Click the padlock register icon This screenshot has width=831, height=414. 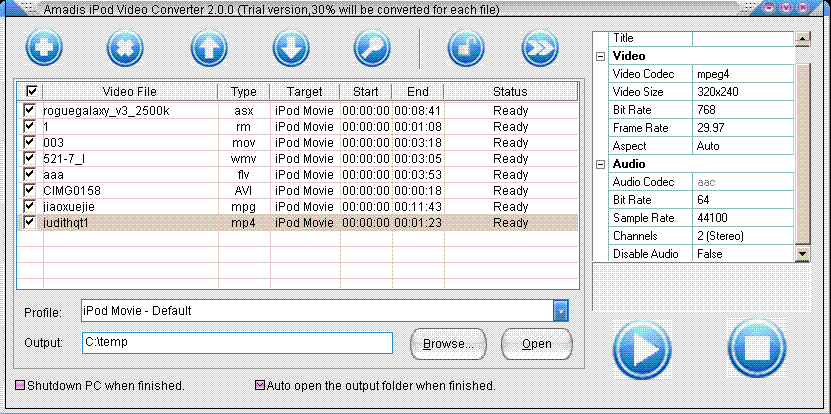click(466, 49)
